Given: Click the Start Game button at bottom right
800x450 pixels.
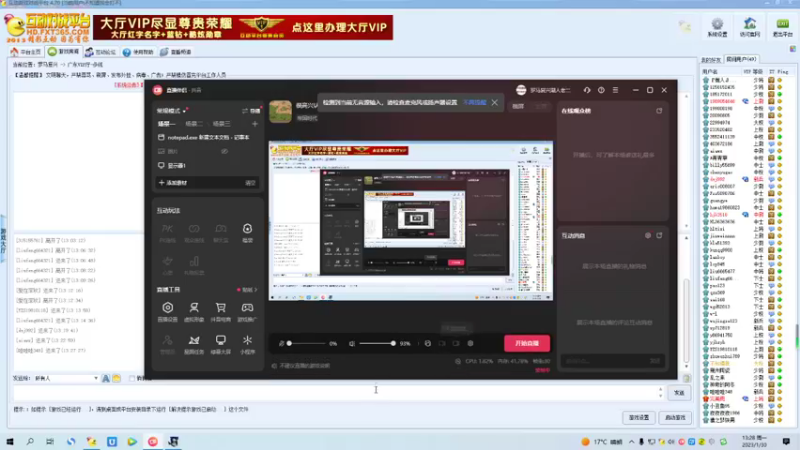Looking at the screenshot, I should pyautogui.click(x=675, y=418).
